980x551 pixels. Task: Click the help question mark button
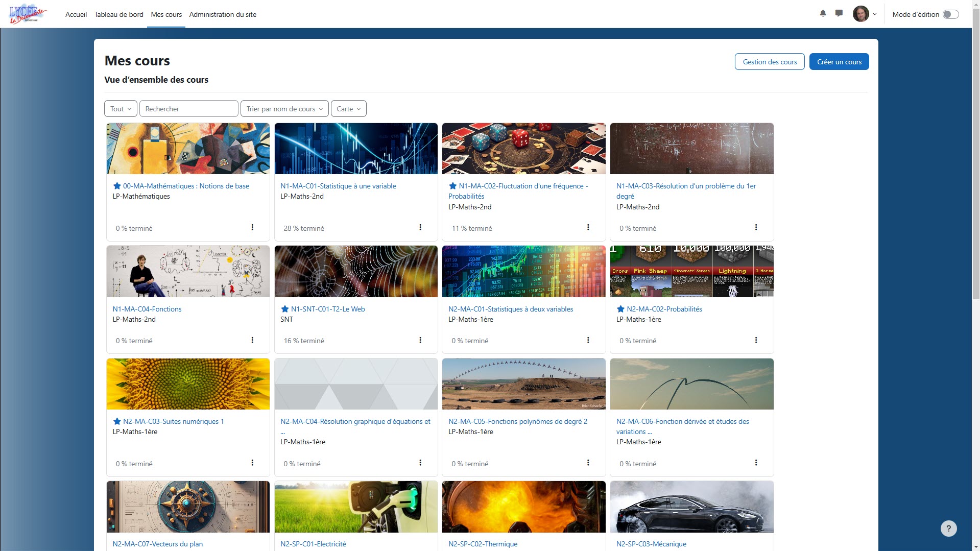pos(948,528)
